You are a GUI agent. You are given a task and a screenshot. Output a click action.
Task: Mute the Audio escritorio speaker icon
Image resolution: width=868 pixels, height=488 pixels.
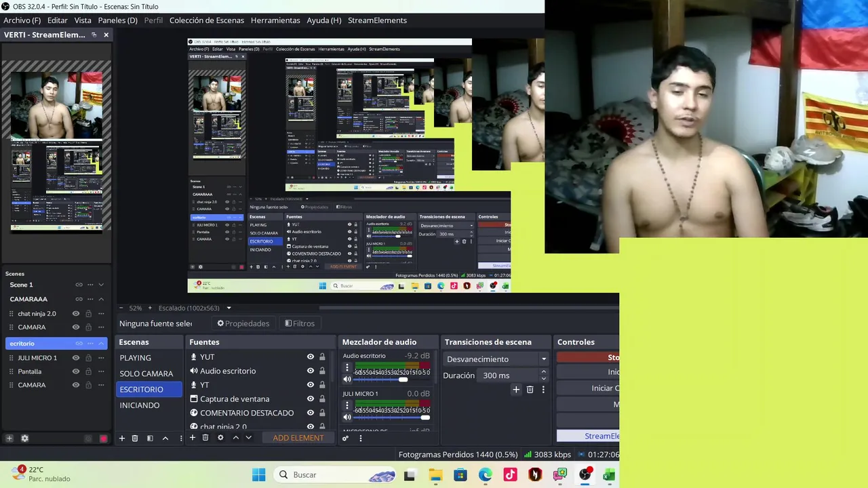point(347,380)
